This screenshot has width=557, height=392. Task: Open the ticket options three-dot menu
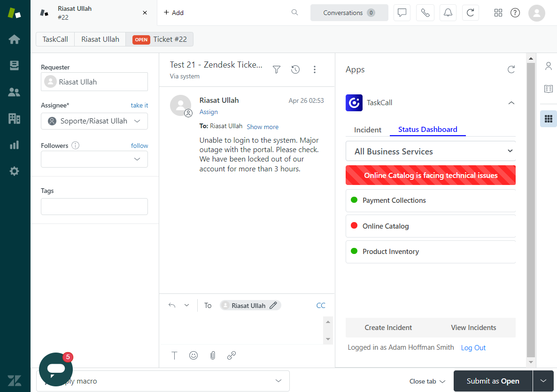click(x=314, y=69)
